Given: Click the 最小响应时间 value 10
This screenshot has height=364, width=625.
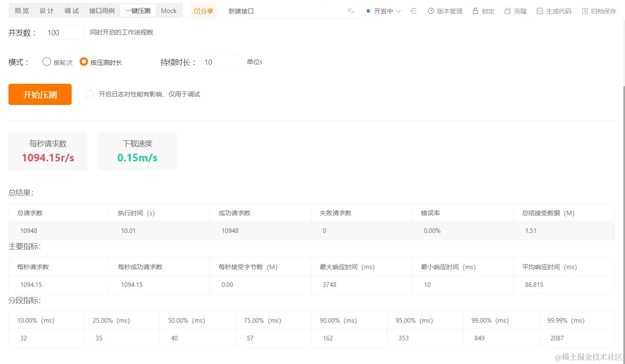Looking at the screenshot, I should (427, 285).
